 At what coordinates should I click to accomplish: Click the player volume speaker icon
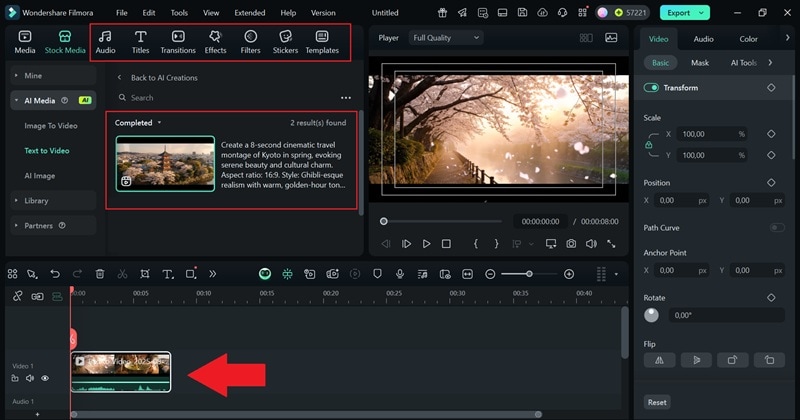pos(591,244)
